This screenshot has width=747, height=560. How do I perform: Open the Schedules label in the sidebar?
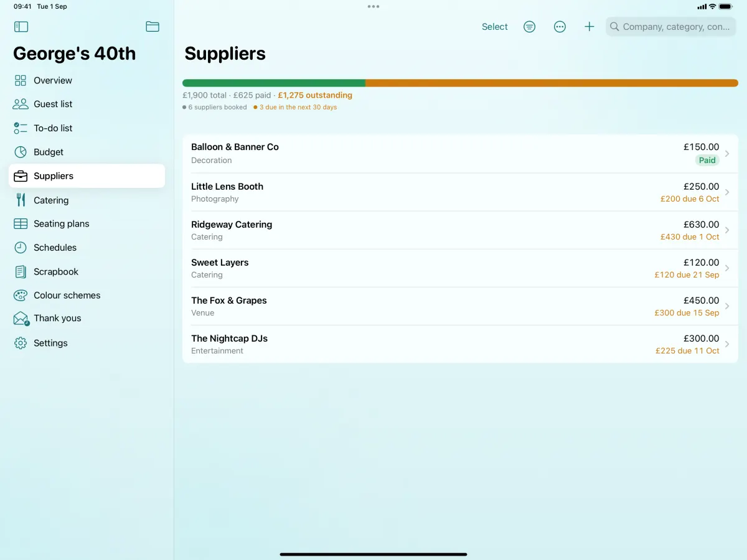point(55,248)
